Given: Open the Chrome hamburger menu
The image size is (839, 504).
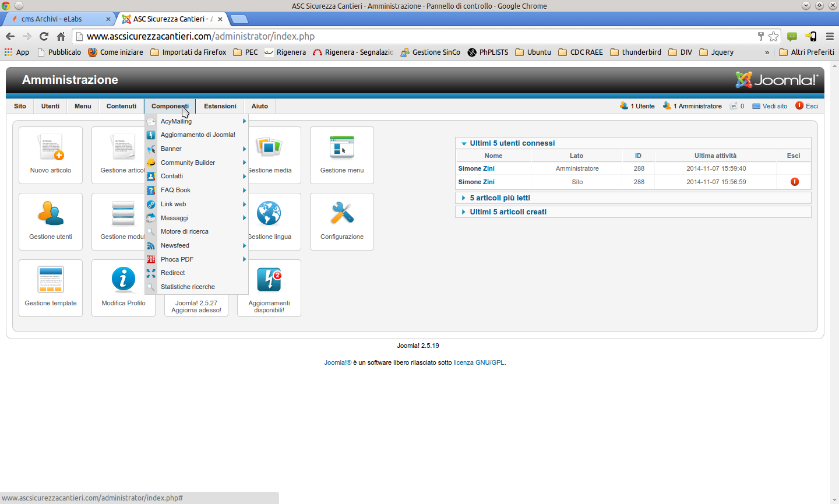Looking at the screenshot, I should click(x=830, y=36).
